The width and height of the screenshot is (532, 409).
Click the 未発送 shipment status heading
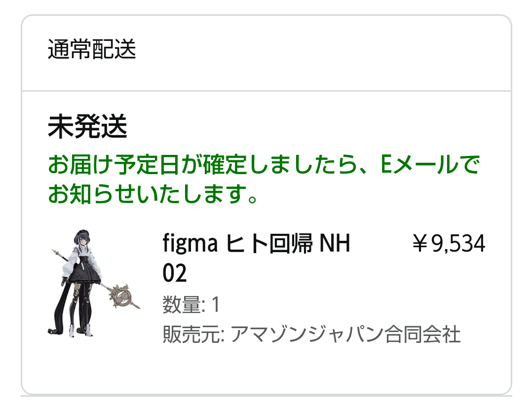88,128
